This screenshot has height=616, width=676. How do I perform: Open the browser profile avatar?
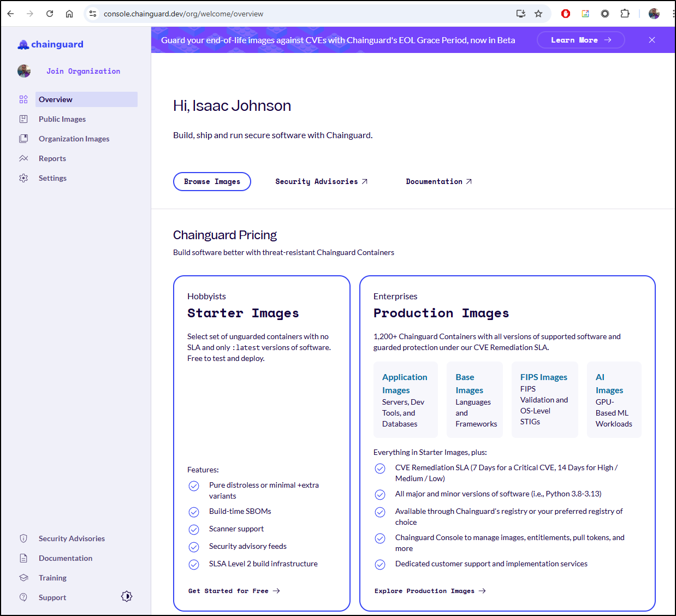tap(654, 14)
